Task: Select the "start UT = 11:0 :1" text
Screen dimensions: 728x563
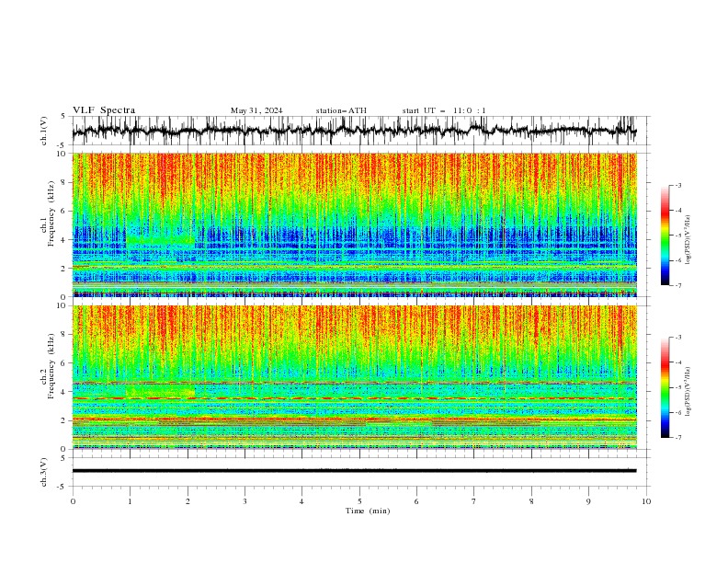Action: click(x=444, y=110)
